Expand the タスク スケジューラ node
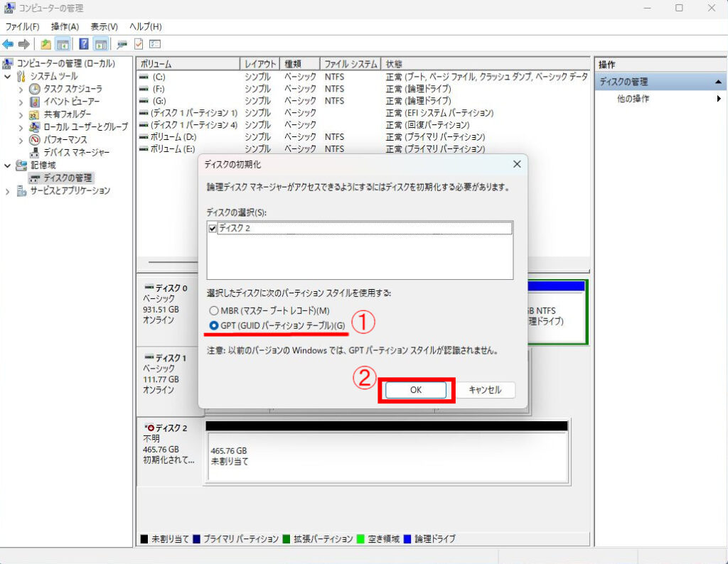 click(x=21, y=89)
